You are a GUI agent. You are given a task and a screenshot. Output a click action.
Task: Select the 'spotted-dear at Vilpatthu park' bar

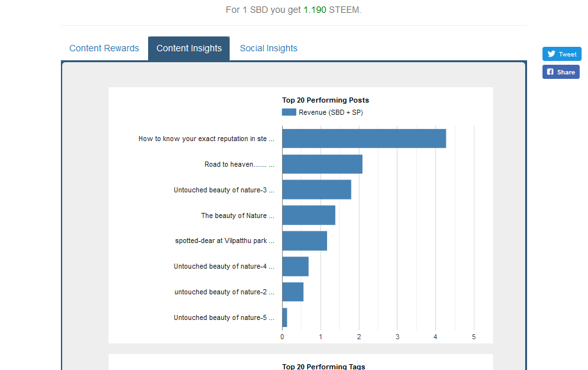pos(305,240)
